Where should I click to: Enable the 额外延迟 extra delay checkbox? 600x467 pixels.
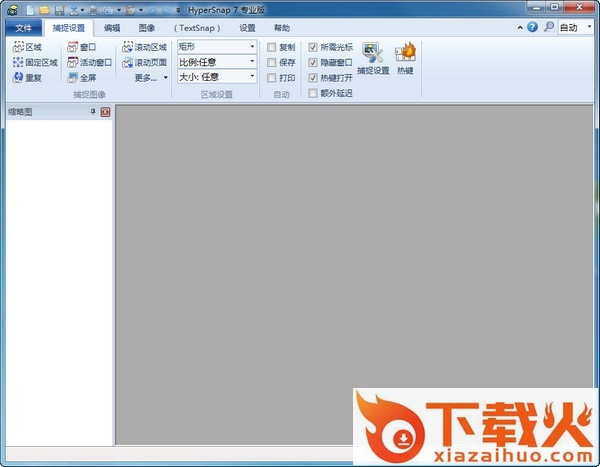tap(313, 93)
